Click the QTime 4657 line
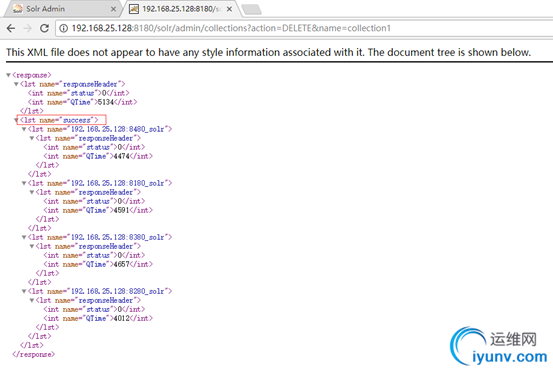Screen dimensions: 553x373 tap(98, 264)
